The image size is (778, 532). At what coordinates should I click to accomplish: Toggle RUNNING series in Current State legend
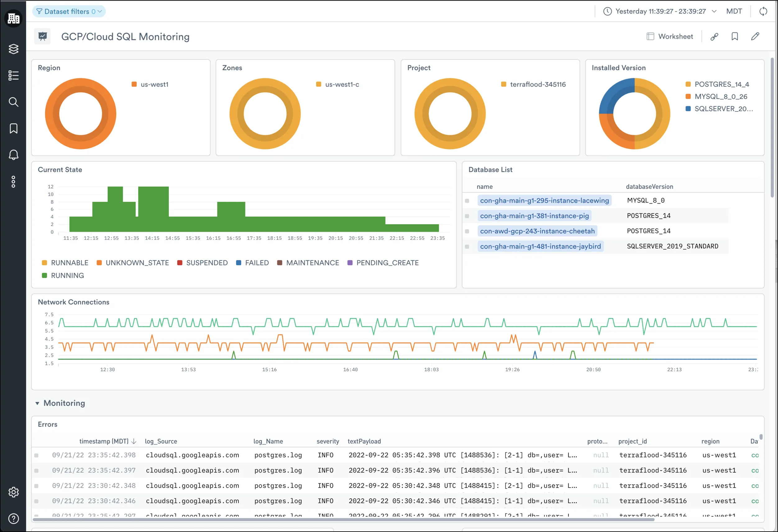tap(63, 275)
